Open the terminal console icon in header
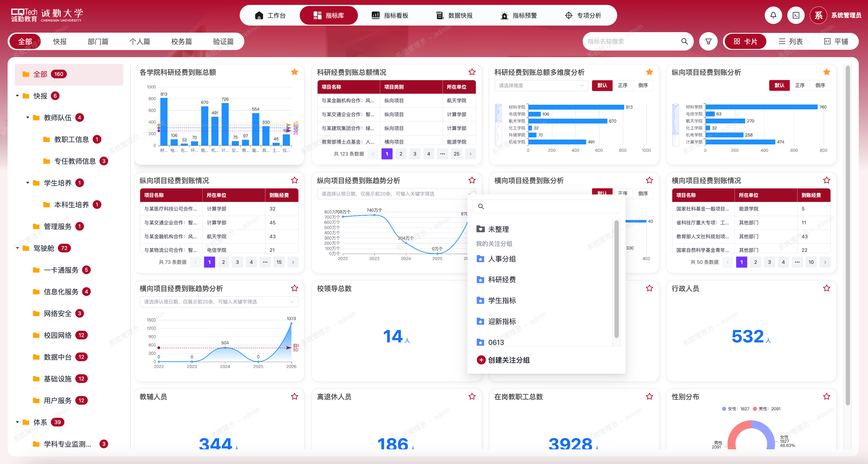The height and width of the screenshot is (464, 868). [x=796, y=15]
